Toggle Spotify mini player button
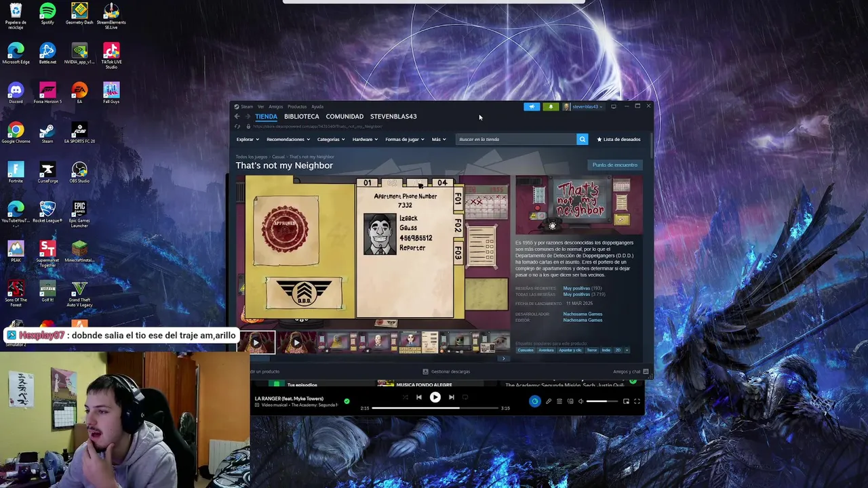The height and width of the screenshot is (488, 868). [626, 401]
